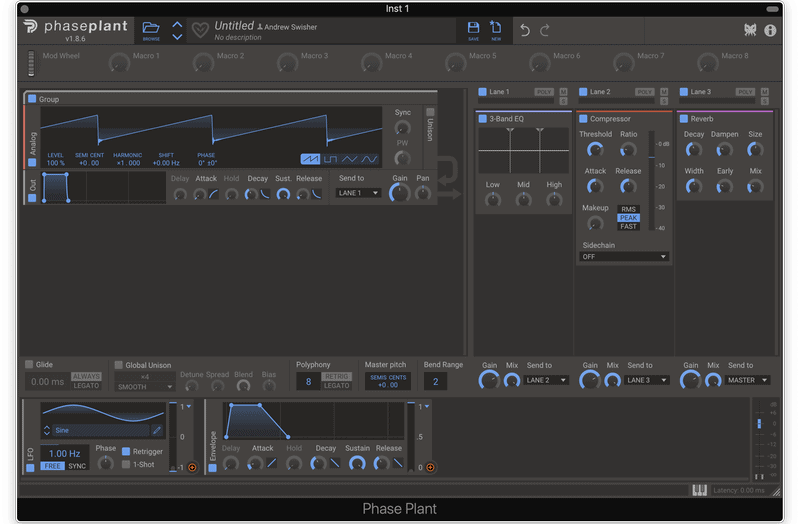Screen dimensions: 800x524
Task: Click the Out Gain knob
Action: 399,193
